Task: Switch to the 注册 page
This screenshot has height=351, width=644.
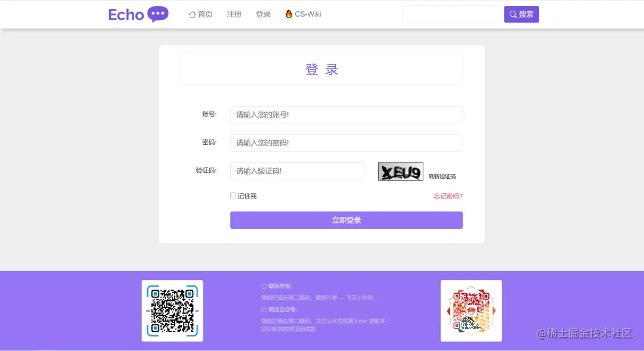Action: point(234,14)
